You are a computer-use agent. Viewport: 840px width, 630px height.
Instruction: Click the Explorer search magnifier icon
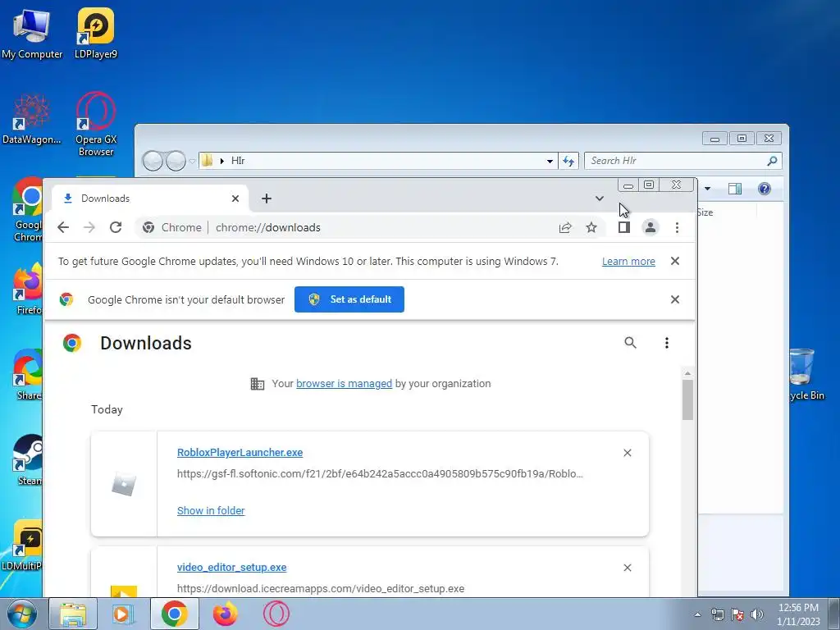(772, 161)
